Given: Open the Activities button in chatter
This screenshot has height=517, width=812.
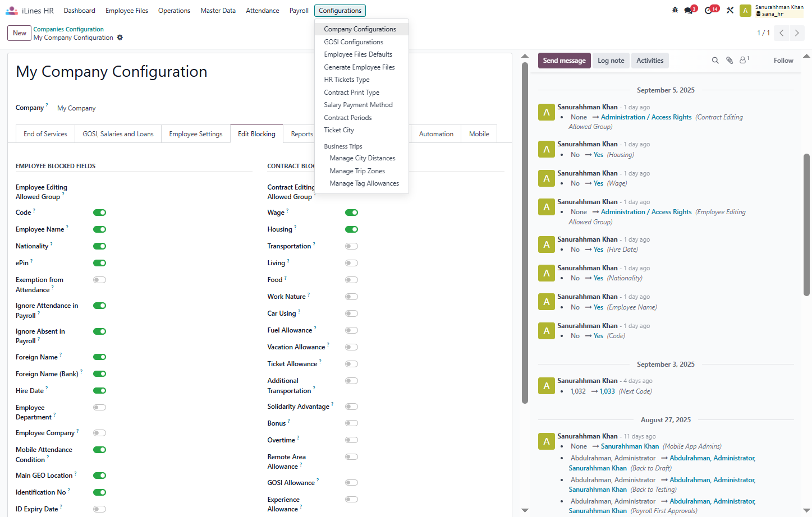Looking at the screenshot, I should pos(650,61).
